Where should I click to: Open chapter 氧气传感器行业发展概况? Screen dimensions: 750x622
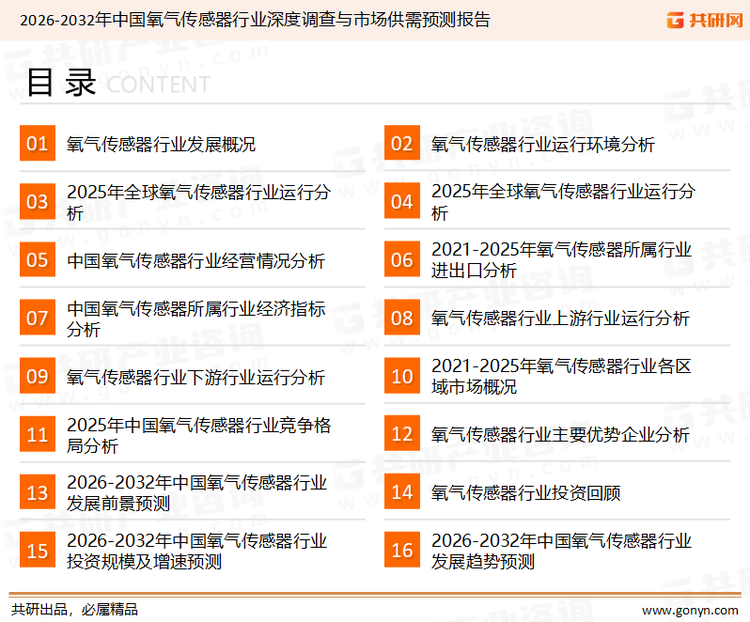(161, 144)
